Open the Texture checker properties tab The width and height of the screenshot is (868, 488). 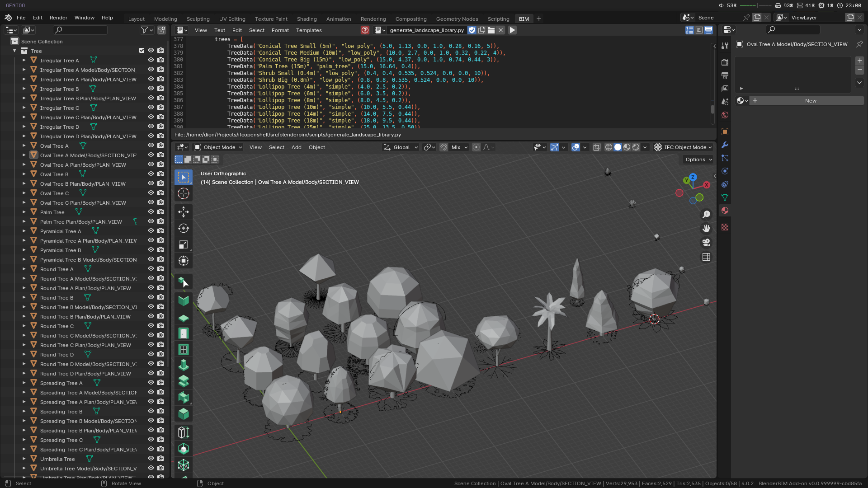click(x=725, y=227)
